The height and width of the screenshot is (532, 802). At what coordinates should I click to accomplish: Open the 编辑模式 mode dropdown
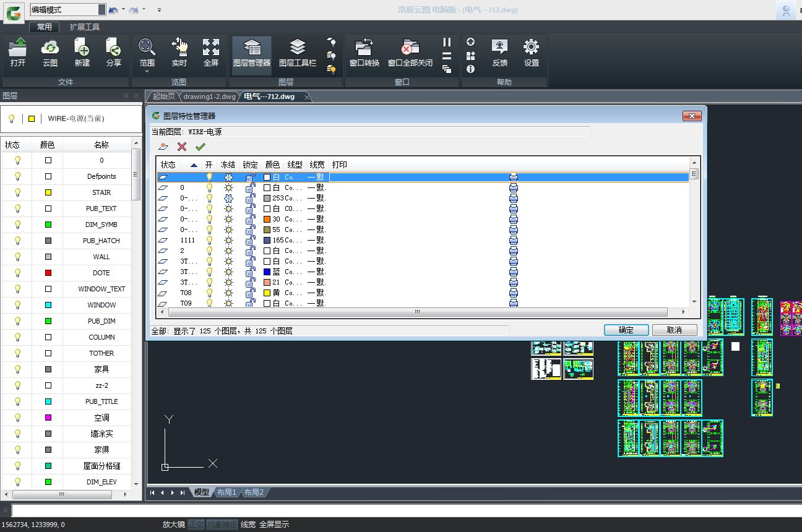pyautogui.click(x=102, y=10)
